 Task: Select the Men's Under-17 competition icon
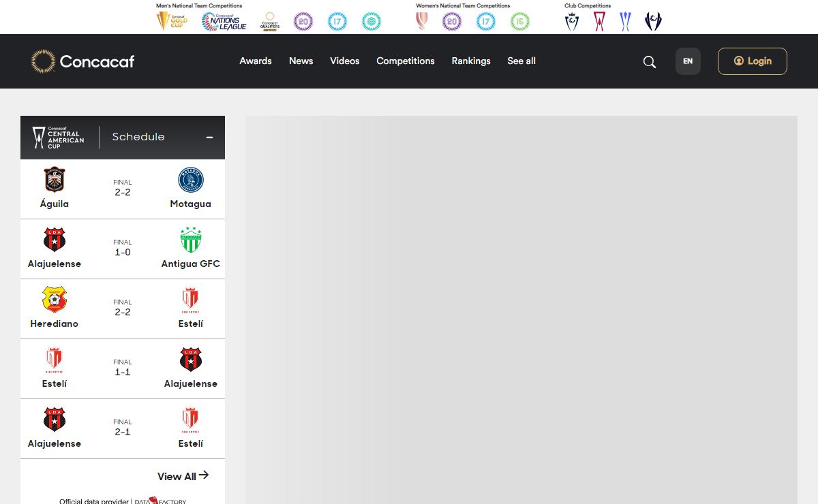[337, 21]
